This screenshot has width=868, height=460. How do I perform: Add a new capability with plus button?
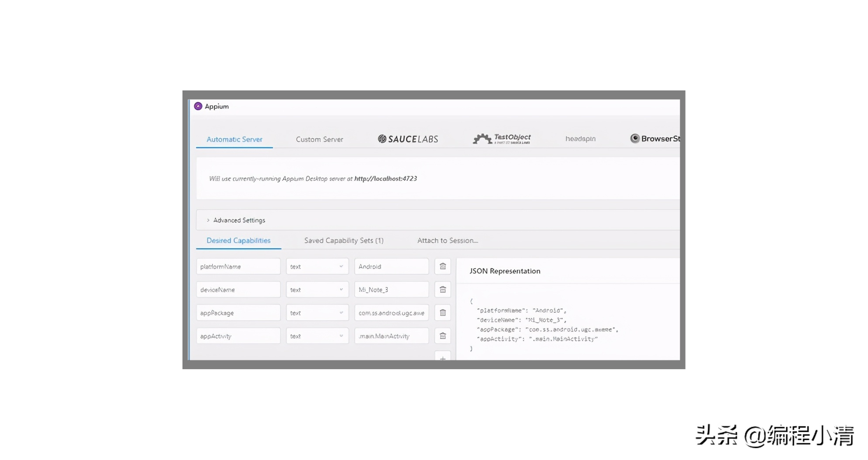443,356
